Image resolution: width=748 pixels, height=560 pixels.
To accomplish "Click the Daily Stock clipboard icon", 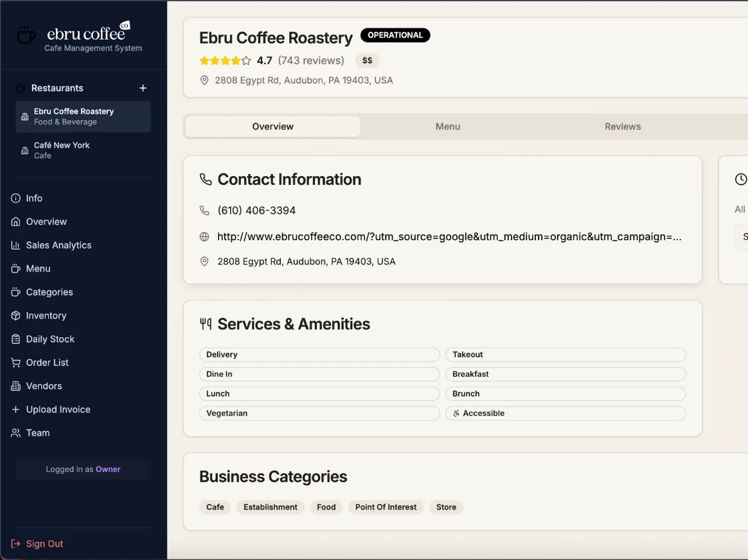I will pos(15,339).
